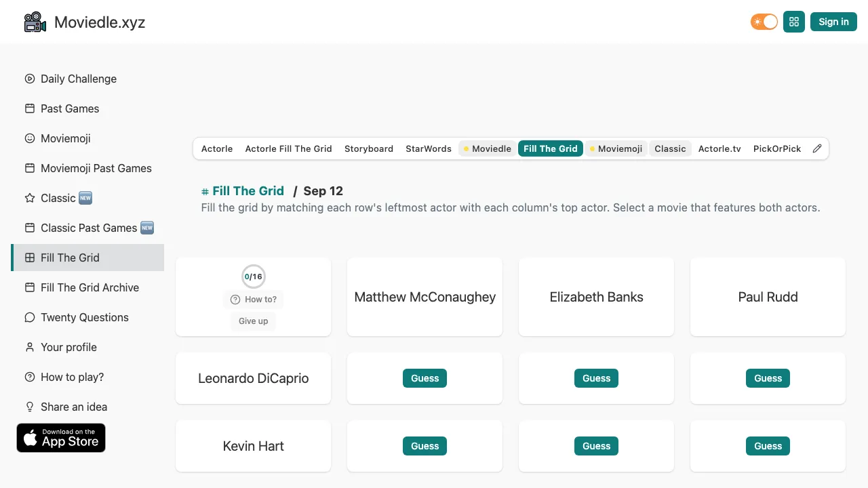Open Twenty Questions in sidebar

coord(87,317)
